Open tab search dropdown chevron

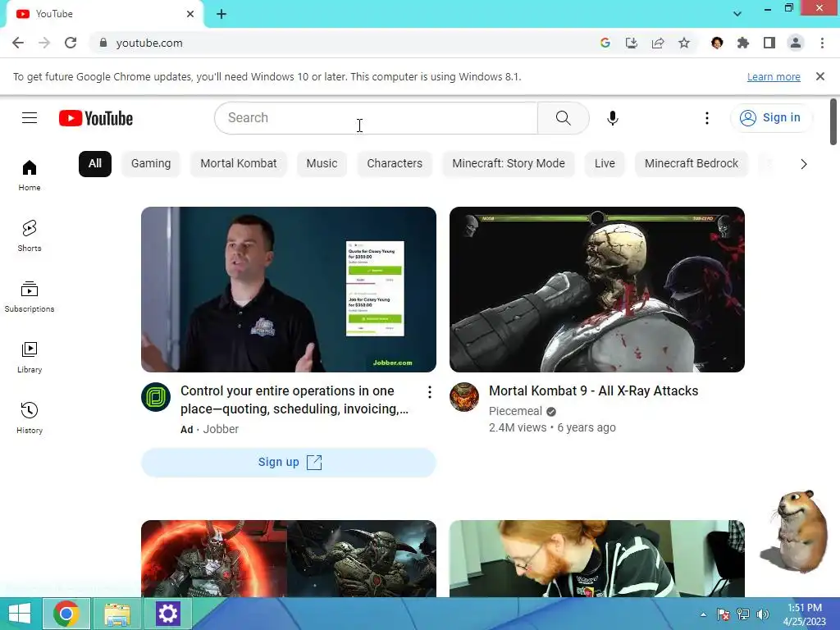click(x=737, y=14)
